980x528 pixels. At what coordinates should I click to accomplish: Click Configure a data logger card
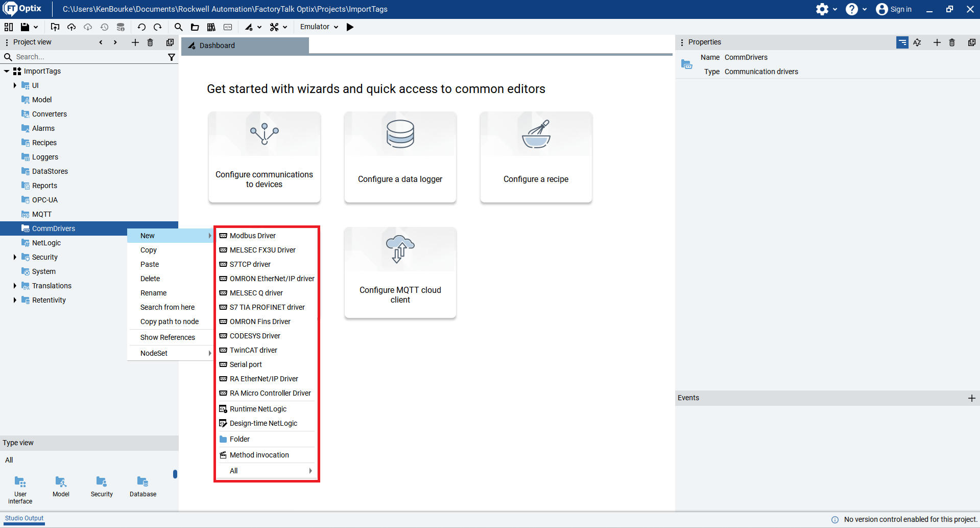[x=400, y=157]
